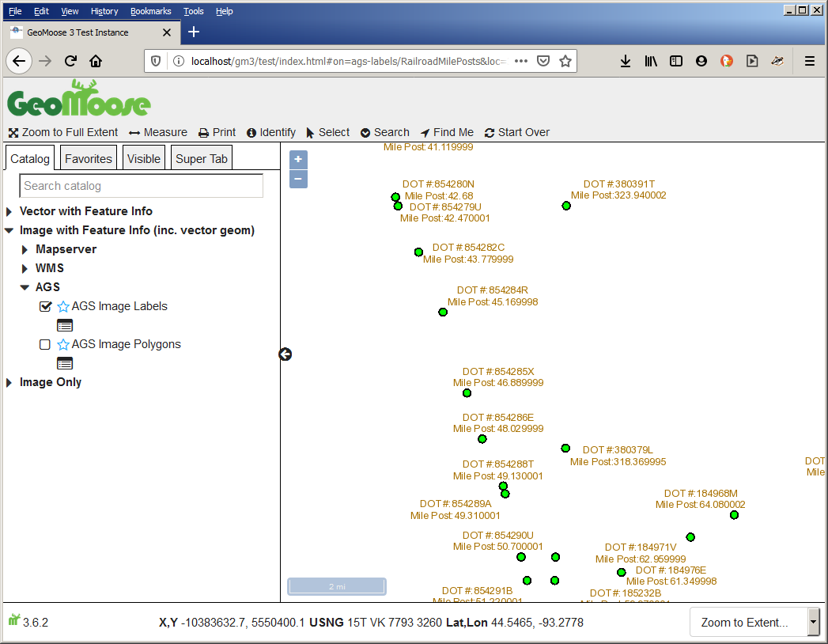
Task: Zoom out with map minus button
Action: click(x=298, y=179)
